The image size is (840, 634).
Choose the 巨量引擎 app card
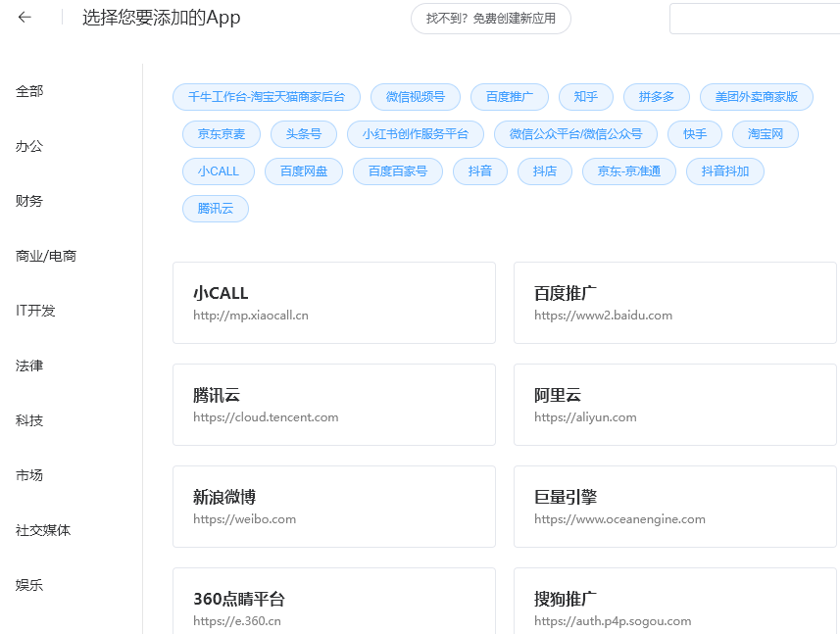pos(675,507)
